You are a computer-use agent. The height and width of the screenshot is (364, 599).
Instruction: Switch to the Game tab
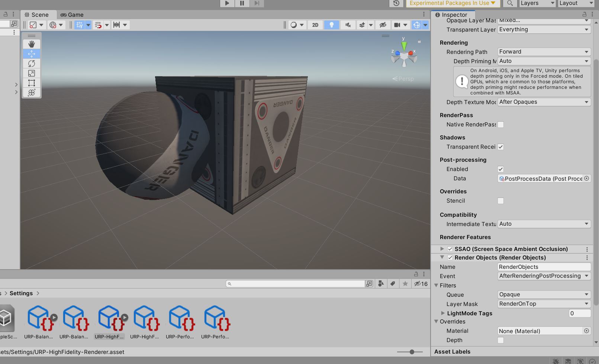click(72, 15)
